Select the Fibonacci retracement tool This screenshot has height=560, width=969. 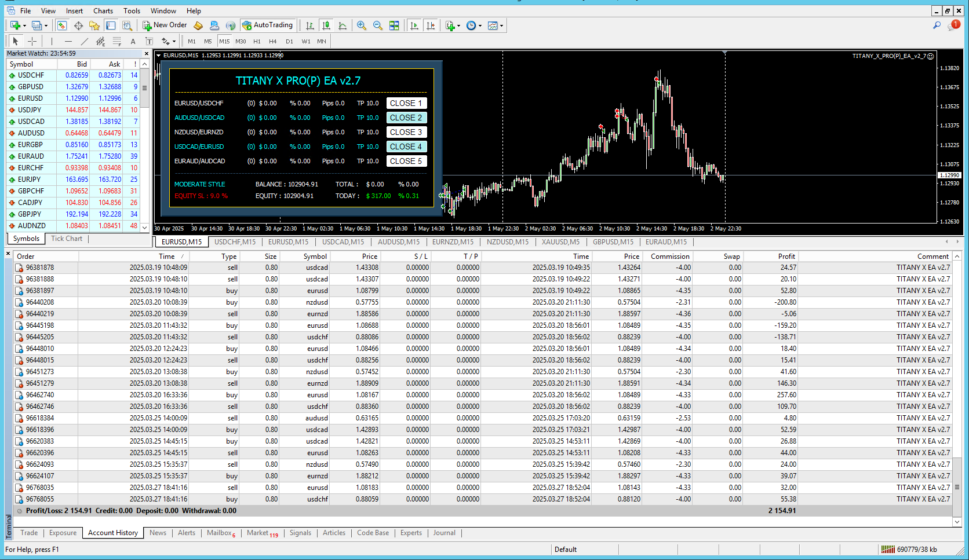[116, 41]
